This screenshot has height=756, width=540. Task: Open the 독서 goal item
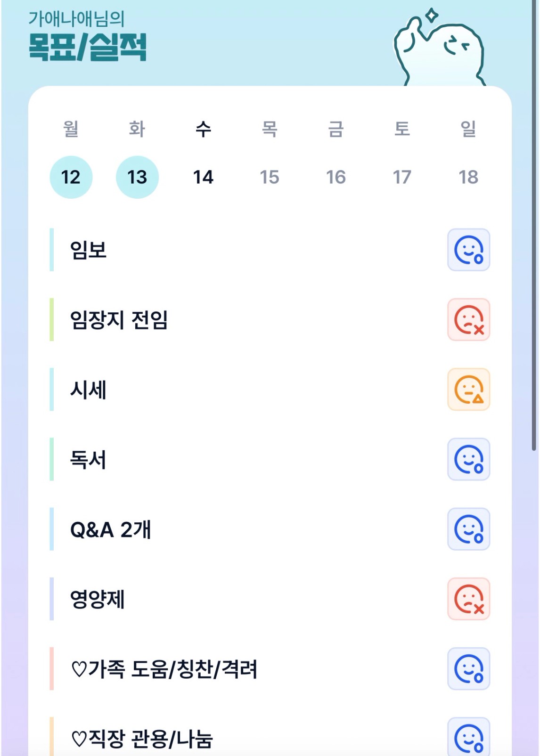coord(89,459)
